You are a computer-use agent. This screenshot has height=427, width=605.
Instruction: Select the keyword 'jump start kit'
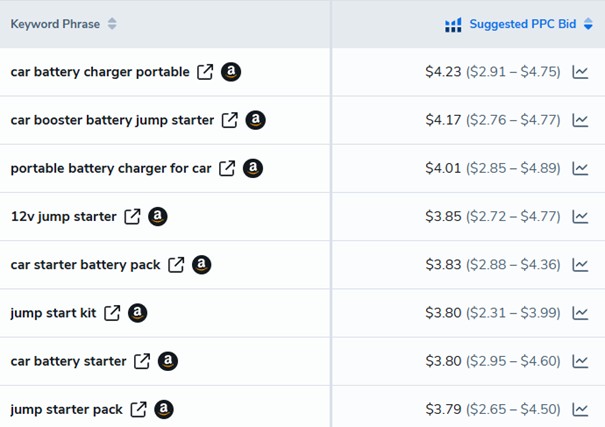[x=51, y=313]
